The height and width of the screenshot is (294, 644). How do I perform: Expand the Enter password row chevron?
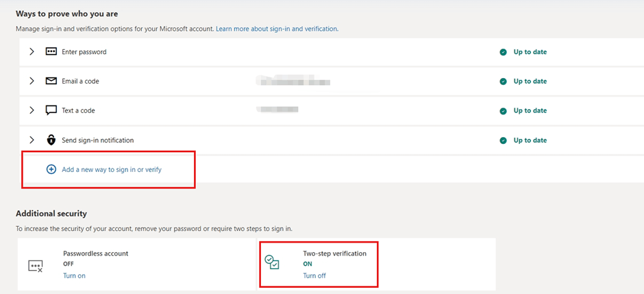(32, 51)
